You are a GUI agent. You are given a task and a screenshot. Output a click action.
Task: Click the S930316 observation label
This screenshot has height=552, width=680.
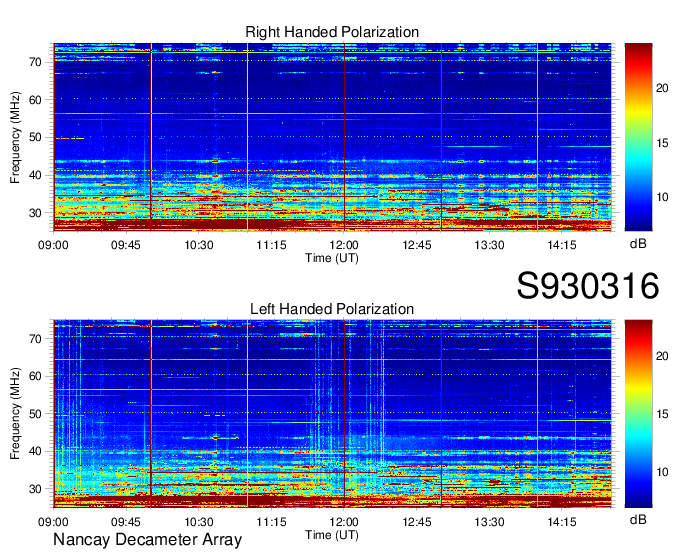click(588, 286)
